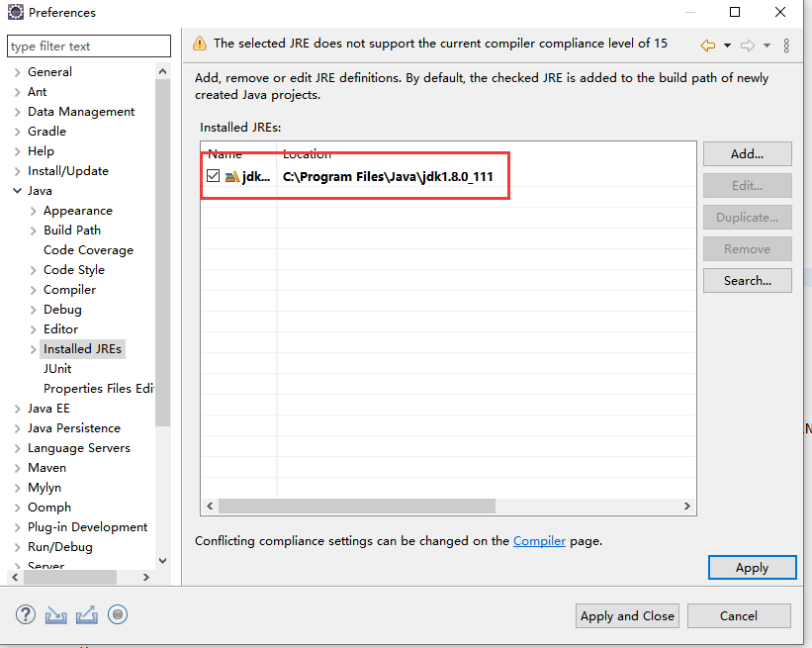Open the three-dot view menu icon

[786, 46]
